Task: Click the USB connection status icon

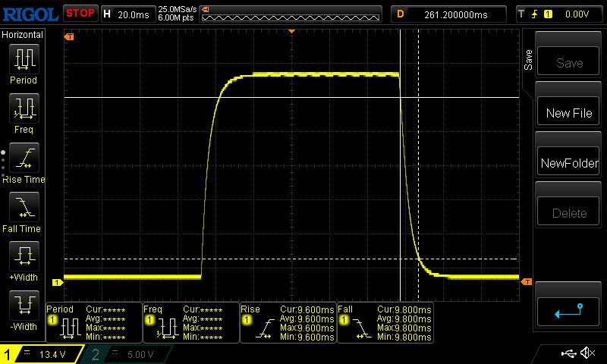Action: coord(568,353)
